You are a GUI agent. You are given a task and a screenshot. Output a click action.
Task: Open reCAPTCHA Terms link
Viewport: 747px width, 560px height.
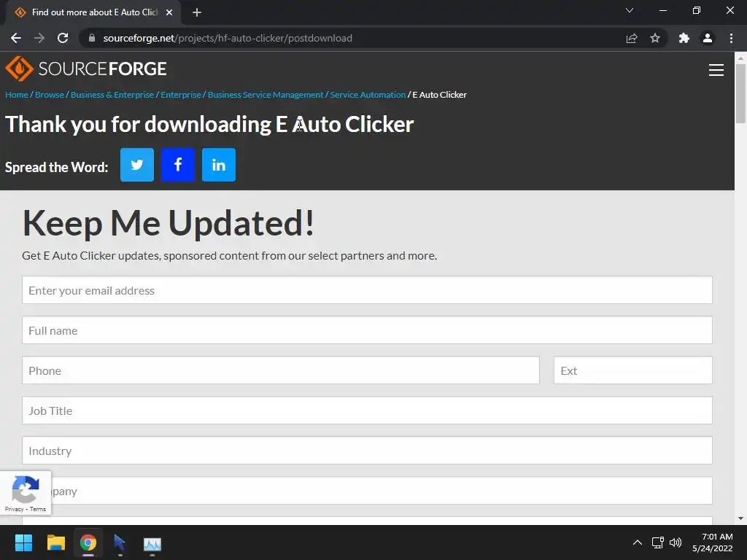38,509
